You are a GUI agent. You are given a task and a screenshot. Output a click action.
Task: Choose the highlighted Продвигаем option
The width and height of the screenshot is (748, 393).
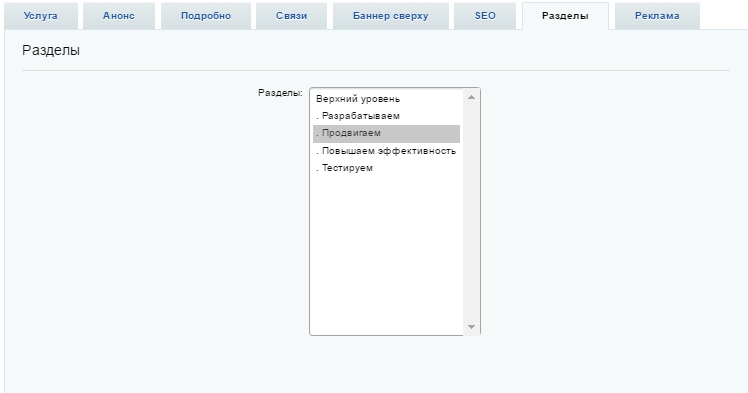tap(386, 134)
